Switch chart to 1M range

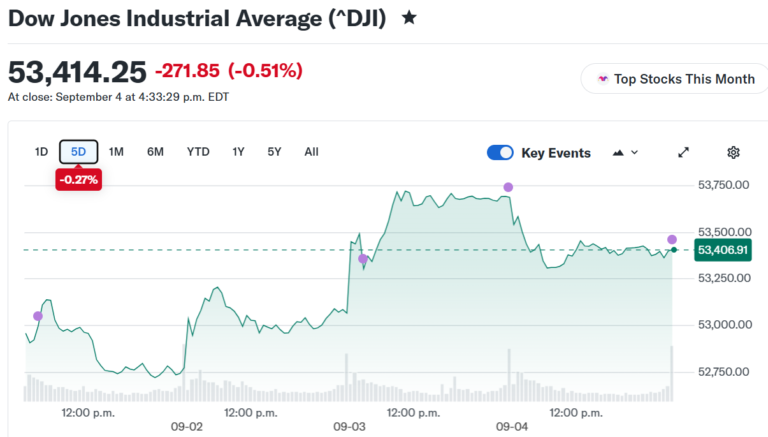pos(116,152)
